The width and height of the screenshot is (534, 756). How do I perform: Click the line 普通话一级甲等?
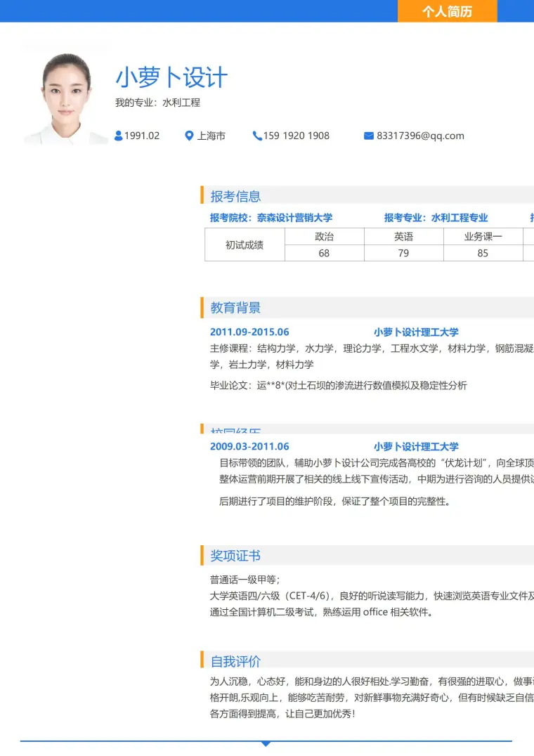point(245,580)
